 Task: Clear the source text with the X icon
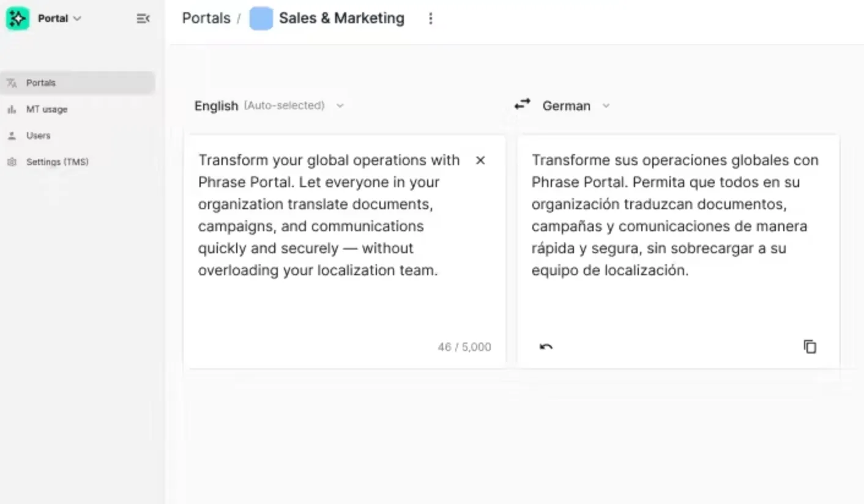click(480, 160)
